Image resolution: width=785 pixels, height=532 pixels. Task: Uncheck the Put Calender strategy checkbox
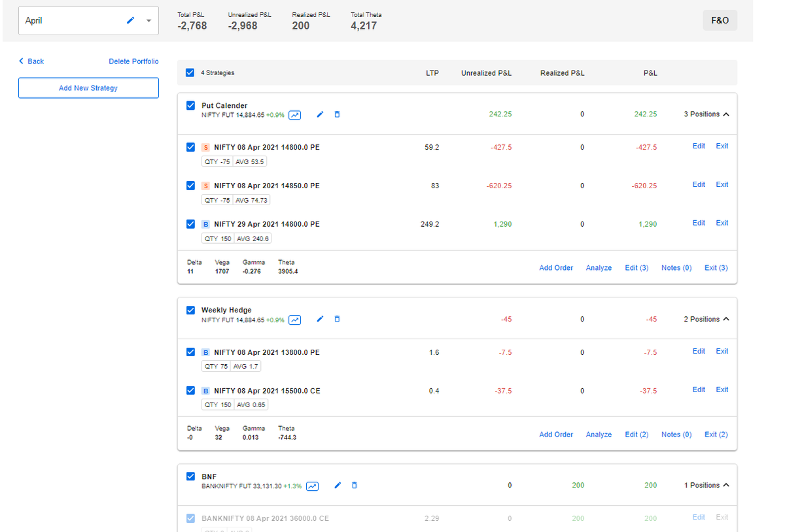(190, 105)
